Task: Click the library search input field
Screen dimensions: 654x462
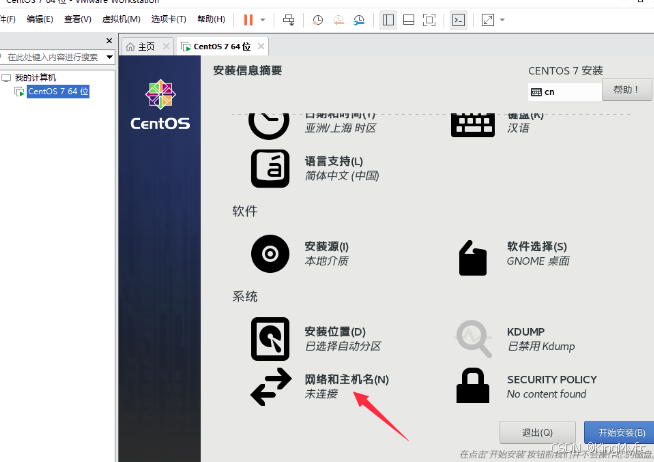Action: point(52,57)
